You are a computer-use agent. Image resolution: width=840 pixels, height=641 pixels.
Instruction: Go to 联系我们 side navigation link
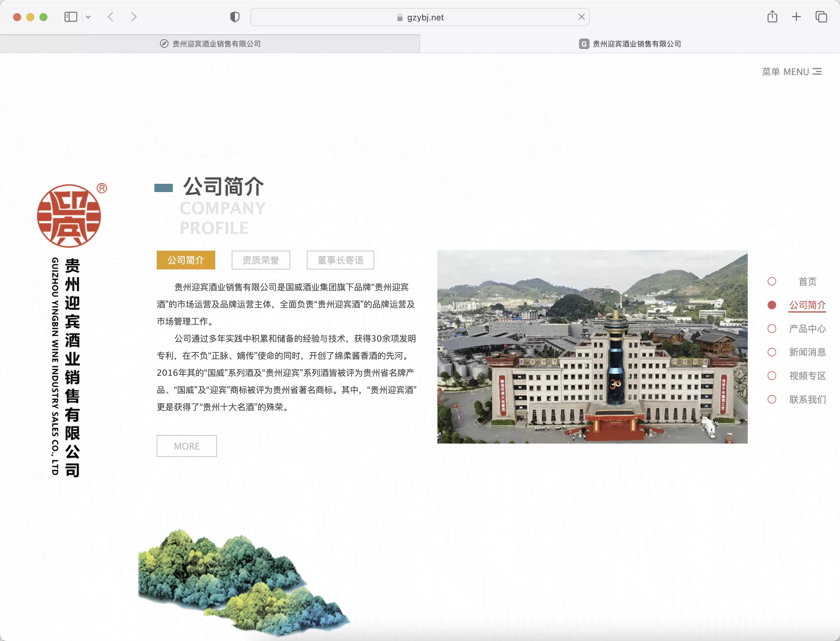[807, 400]
